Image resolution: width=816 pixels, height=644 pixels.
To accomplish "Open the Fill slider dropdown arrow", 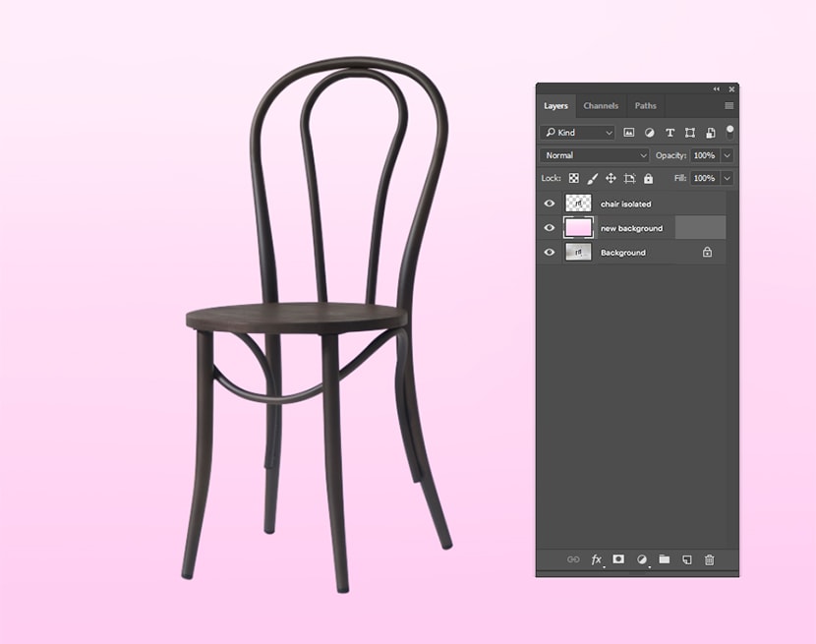I will coord(727,178).
